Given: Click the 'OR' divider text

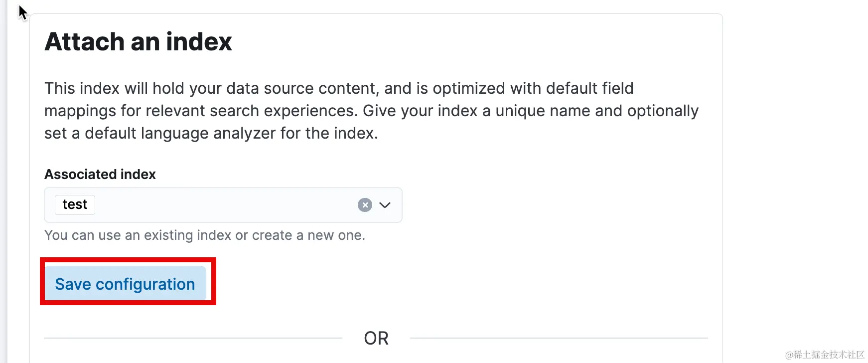Looking at the screenshot, I should pos(376,338).
